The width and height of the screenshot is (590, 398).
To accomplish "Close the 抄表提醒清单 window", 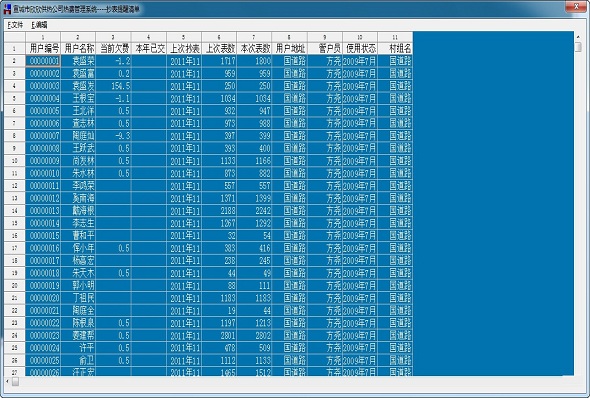I will [576, 6].
